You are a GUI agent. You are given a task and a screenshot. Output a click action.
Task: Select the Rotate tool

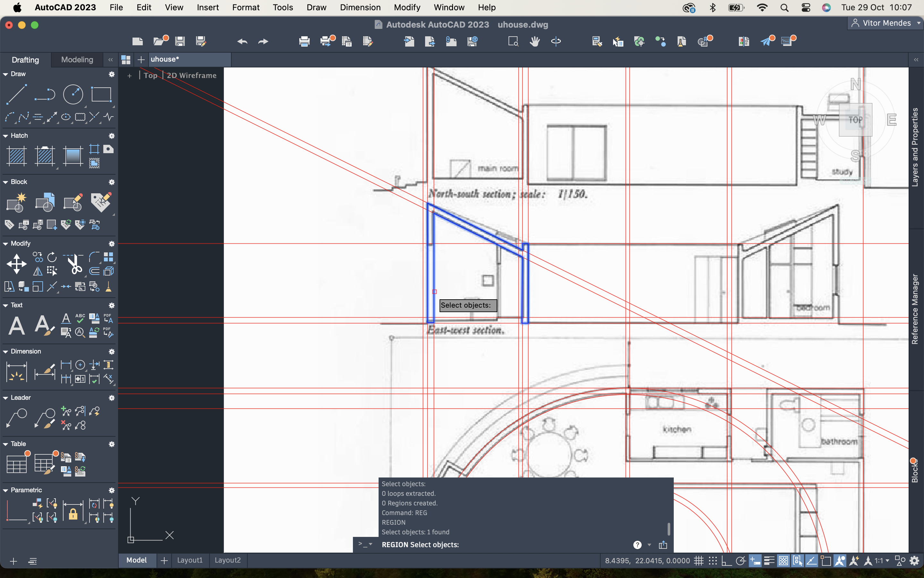52,257
